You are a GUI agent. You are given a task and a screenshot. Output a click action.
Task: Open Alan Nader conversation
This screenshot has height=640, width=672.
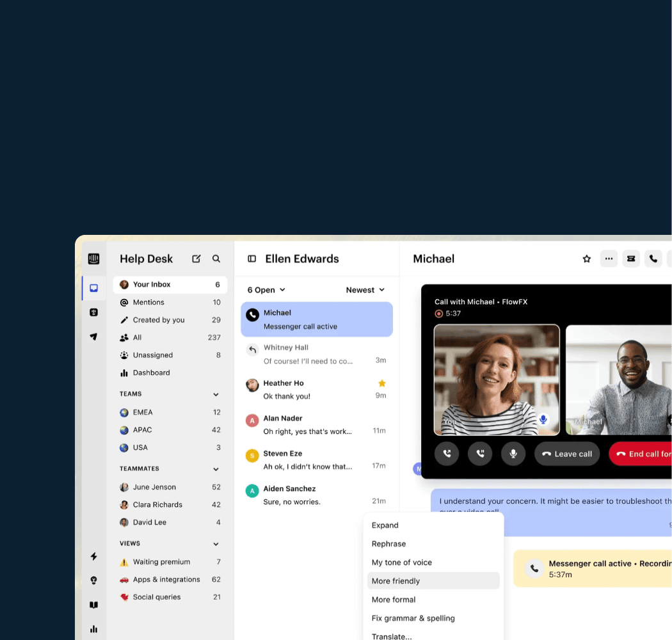[317, 424]
